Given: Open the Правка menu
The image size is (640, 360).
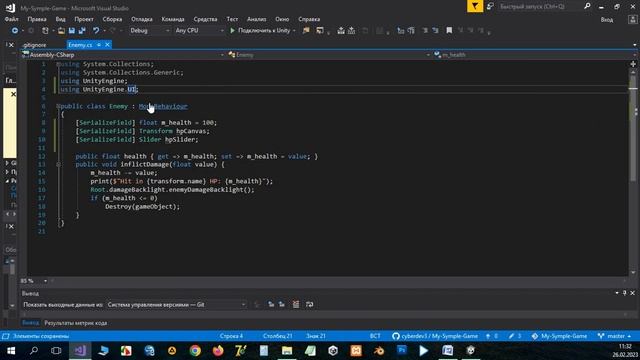Looking at the screenshot, I should (37, 19).
